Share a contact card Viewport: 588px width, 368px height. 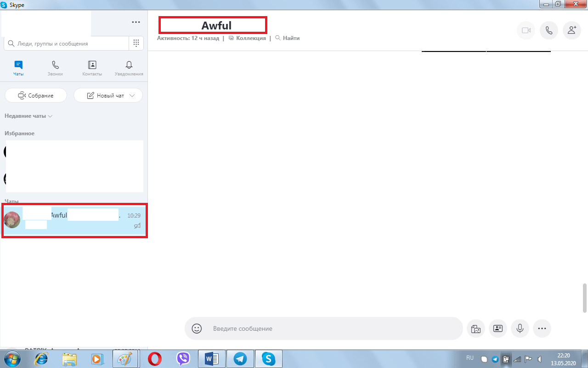(498, 328)
